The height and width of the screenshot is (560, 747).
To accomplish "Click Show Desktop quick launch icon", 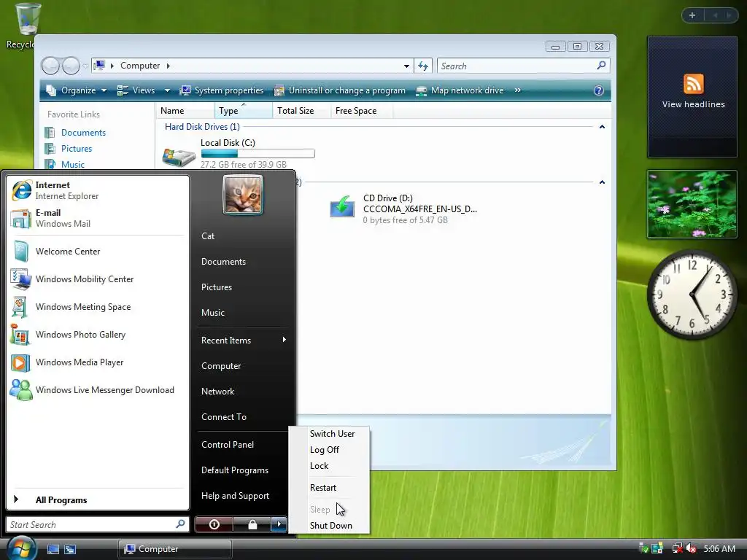I will tap(53, 549).
